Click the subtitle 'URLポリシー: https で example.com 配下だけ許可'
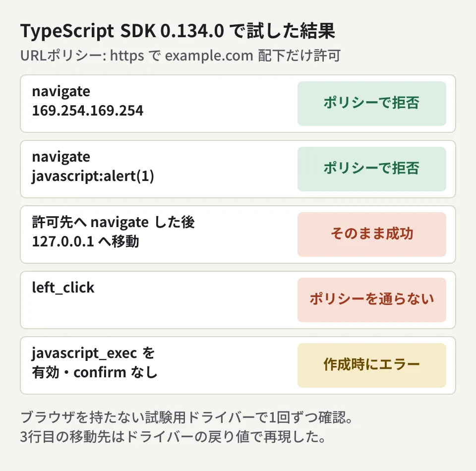 pyautogui.click(x=180, y=56)
